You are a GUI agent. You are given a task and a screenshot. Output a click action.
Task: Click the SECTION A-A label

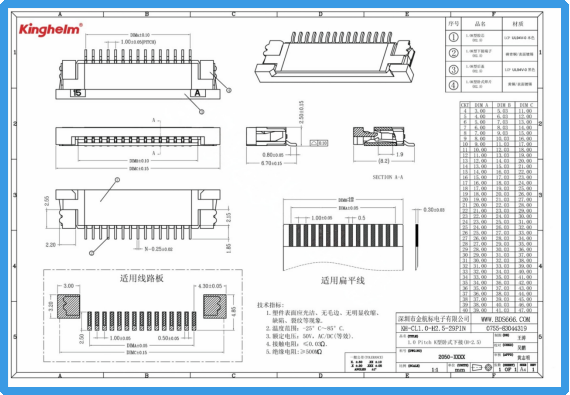point(388,177)
